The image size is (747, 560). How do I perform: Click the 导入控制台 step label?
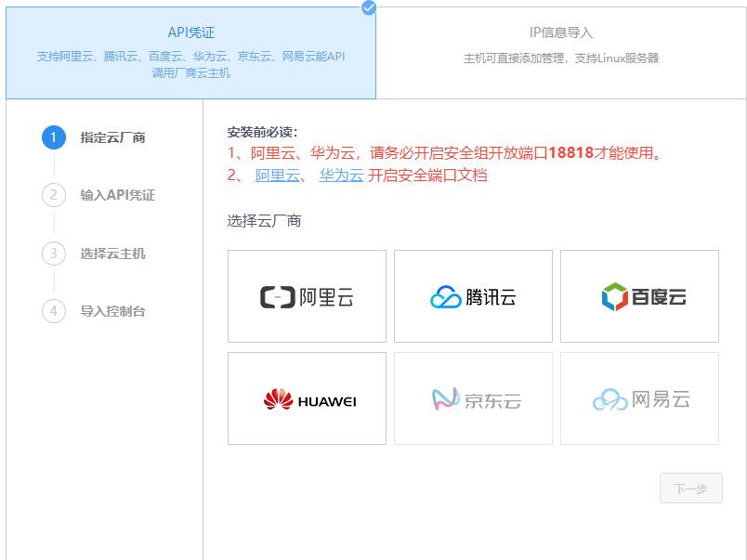(x=113, y=311)
